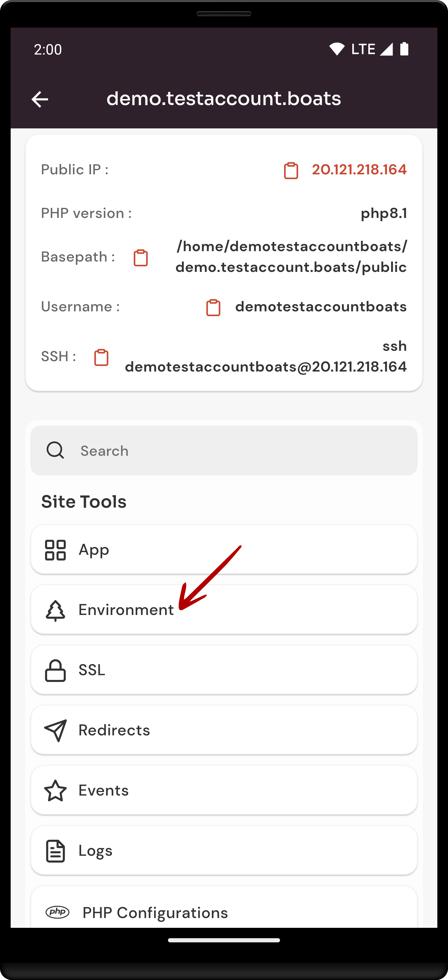The width and height of the screenshot is (448, 980).
Task: Open the SSL site tool
Action: (224, 670)
